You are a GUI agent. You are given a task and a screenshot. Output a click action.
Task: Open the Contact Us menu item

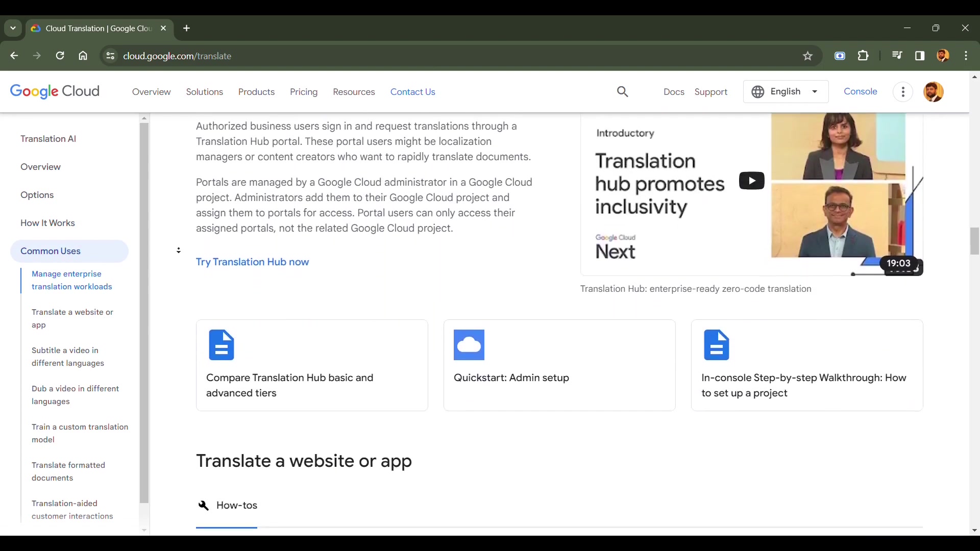[x=413, y=92]
